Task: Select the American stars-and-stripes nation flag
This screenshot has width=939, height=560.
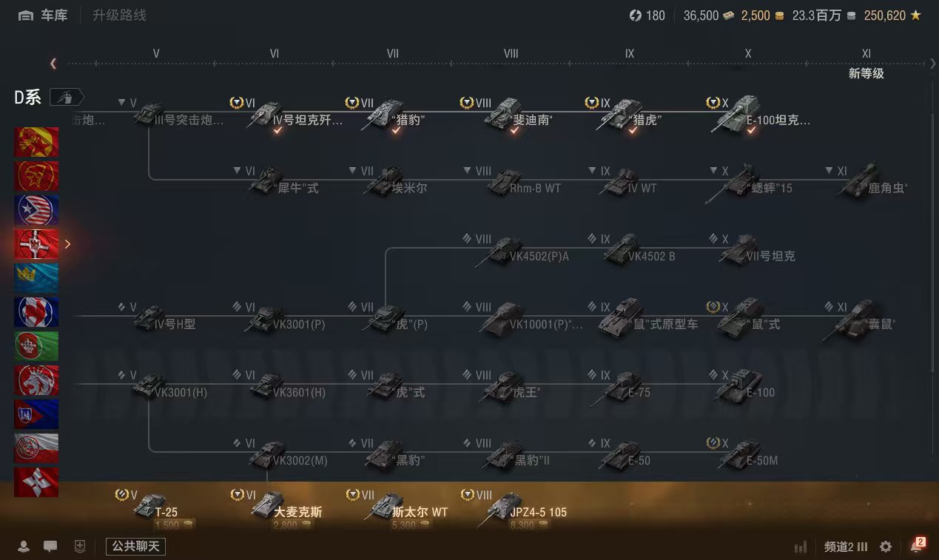Action: pos(36,210)
